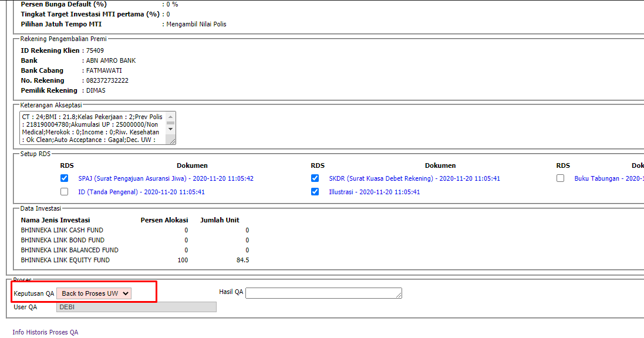This screenshot has height=338, width=644.
Task: Click the scroll-down arrow in Keterangan Akseptasi
Action: [x=171, y=129]
